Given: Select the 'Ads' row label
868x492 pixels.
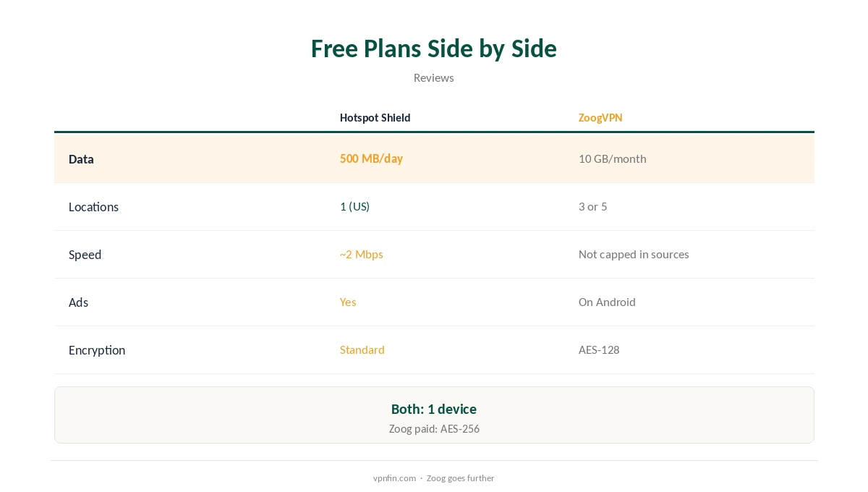Looking at the screenshot, I should coord(78,302).
